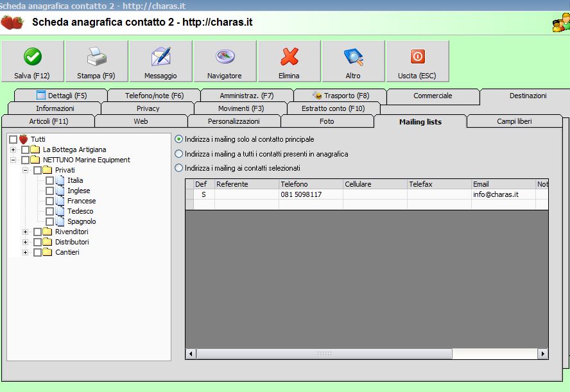The width and height of the screenshot is (570, 392).
Task: Click the printer Stampa icon
Action: [97, 56]
